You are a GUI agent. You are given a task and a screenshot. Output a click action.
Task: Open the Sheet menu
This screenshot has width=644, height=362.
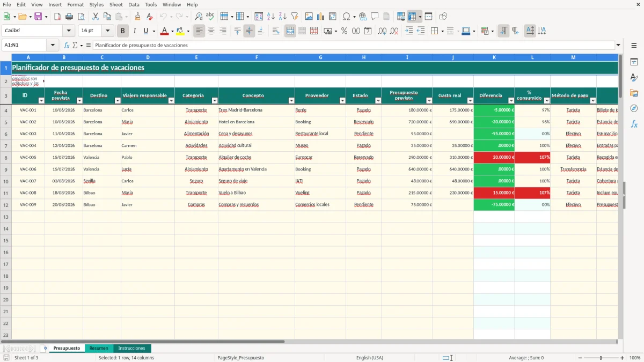pos(116,4)
